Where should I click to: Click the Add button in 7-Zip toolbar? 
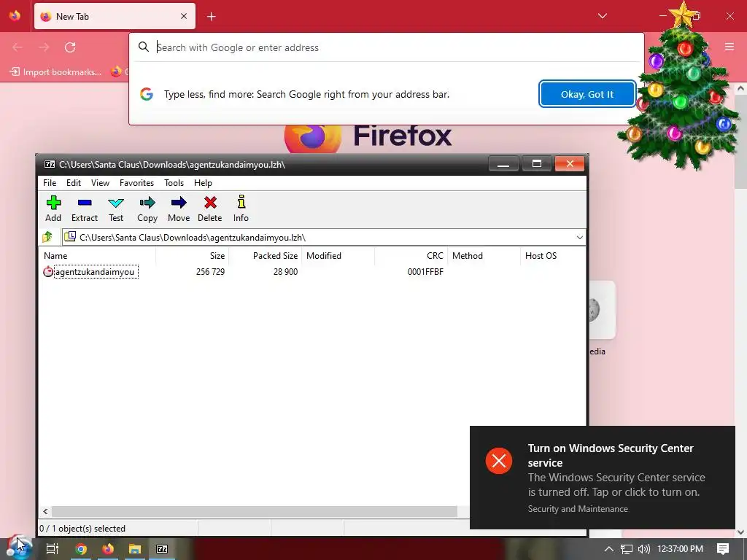[x=53, y=209]
